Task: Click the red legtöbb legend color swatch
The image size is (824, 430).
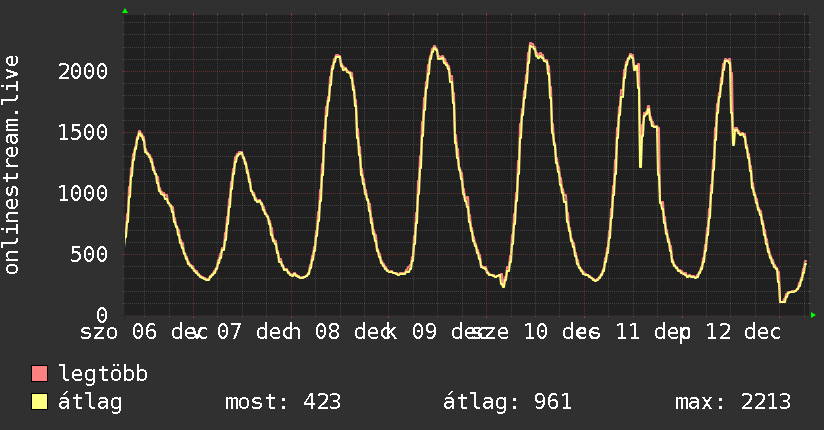Action: (40, 374)
